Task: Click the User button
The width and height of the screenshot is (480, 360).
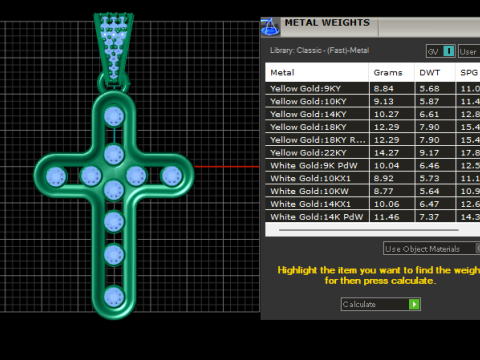Action: click(x=469, y=52)
